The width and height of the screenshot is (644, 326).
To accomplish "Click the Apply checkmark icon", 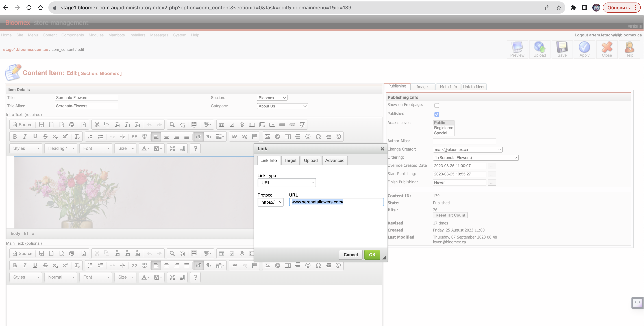I will click(x=584, y=49).
